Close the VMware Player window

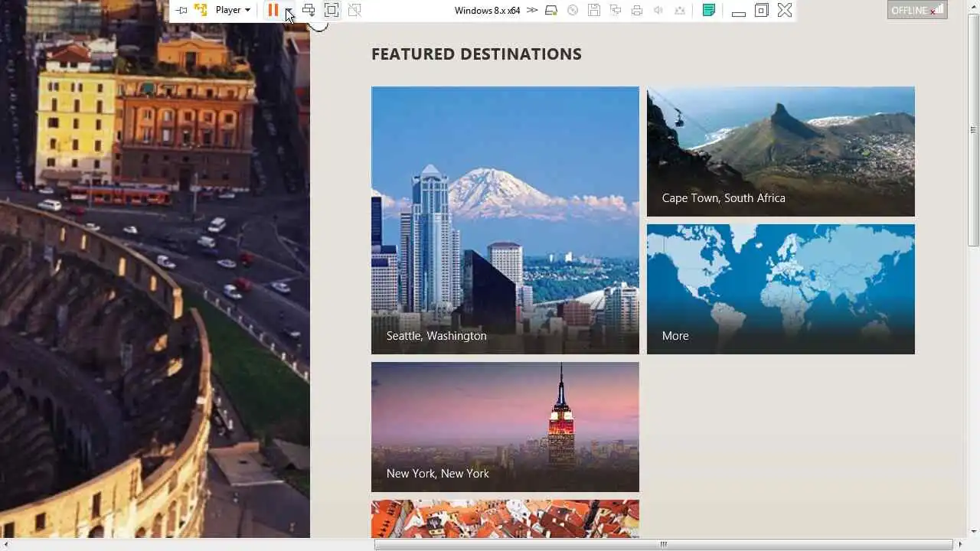point(785,10)
